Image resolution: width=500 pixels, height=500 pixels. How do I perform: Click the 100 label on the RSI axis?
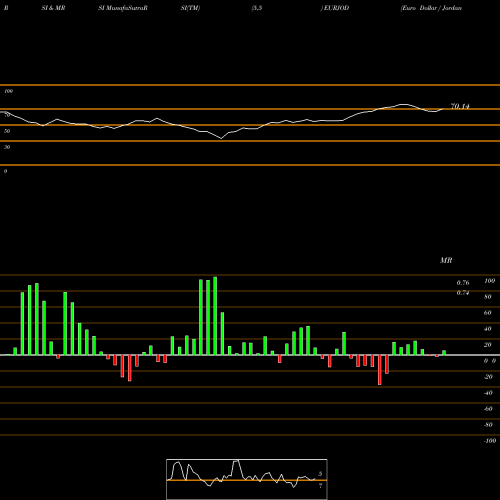point(8,91)
